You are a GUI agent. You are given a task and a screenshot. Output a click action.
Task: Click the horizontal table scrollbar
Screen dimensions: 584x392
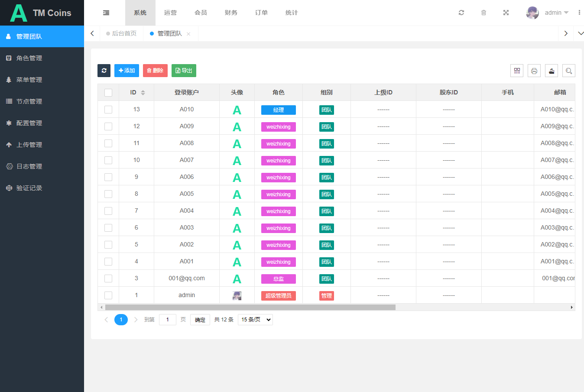point(250,308)
